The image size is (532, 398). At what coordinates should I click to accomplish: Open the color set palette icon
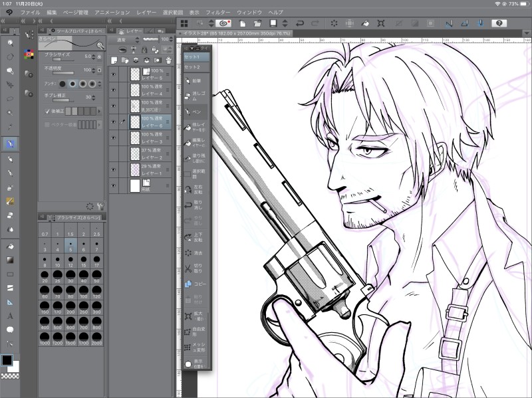(x=29, y=54)
